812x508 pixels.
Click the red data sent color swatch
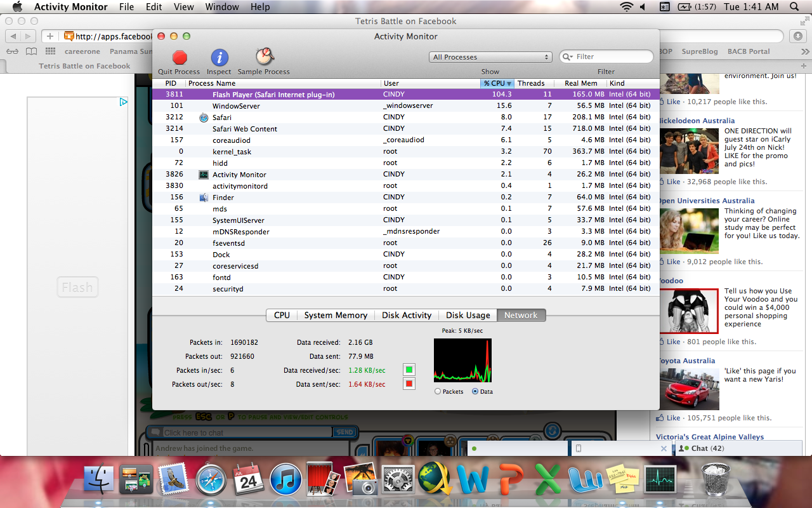click(409, 384)
